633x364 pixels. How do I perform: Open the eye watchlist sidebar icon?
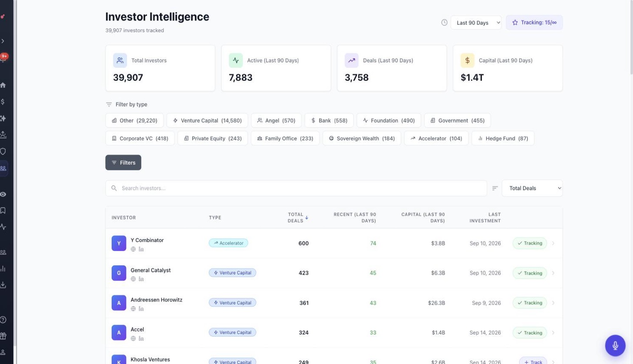coord(3,194)
